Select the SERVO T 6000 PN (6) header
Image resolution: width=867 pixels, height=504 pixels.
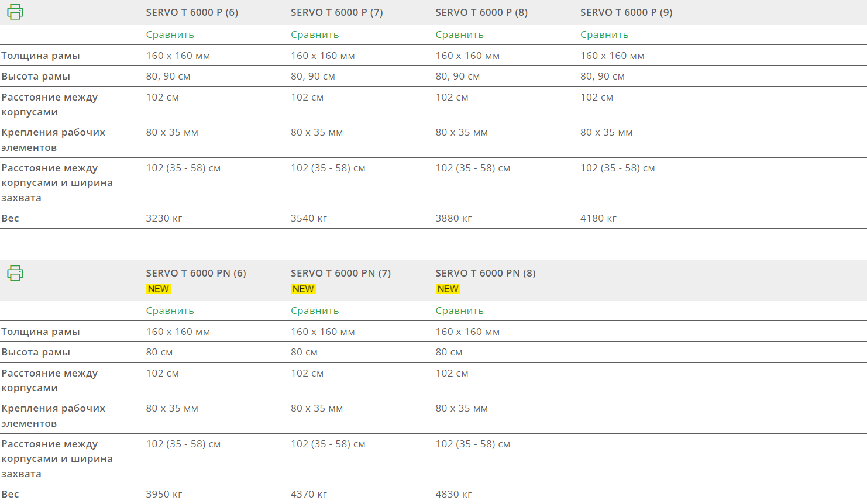tap(196, 273)
